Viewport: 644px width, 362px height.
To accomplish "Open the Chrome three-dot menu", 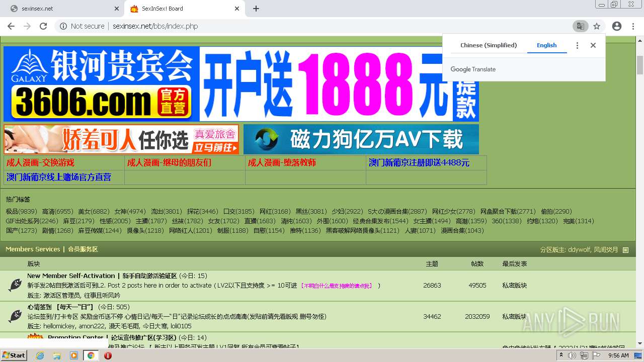I will pos(633,26).
